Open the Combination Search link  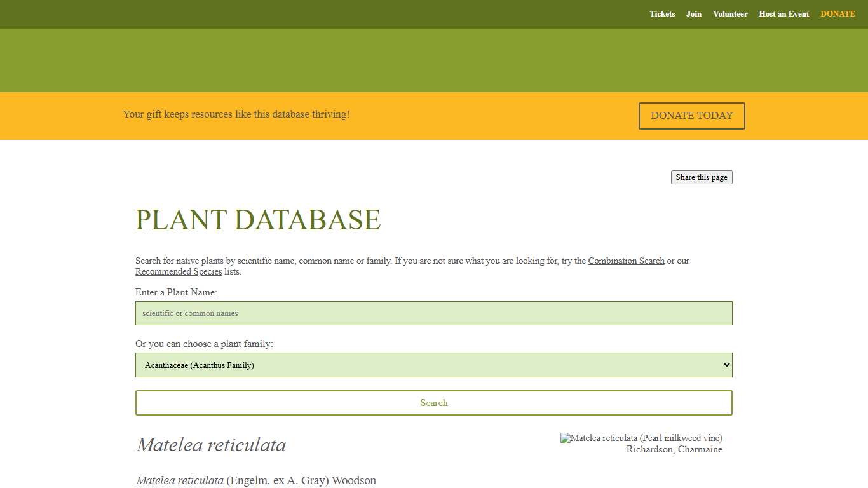pos(626,261)
